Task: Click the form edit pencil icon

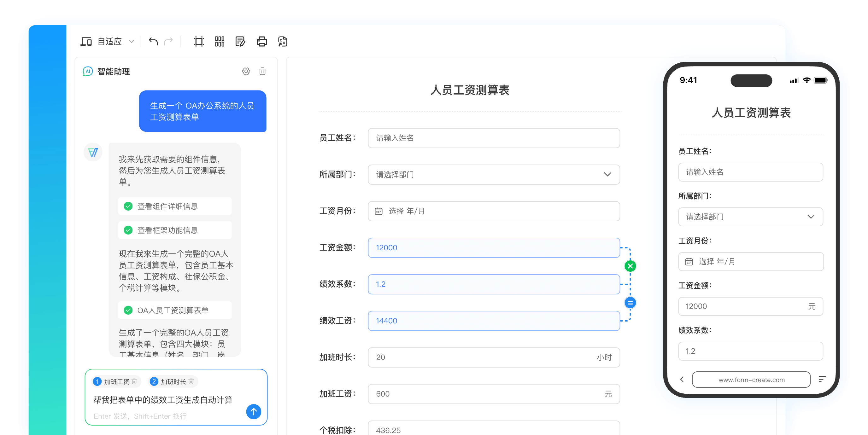Action: coord(240,41)
